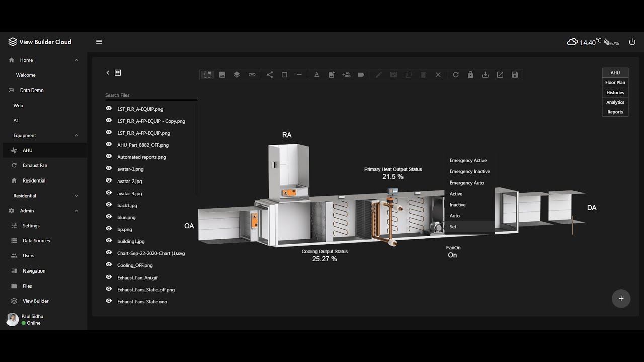Open the Reports view

[615, 112]
